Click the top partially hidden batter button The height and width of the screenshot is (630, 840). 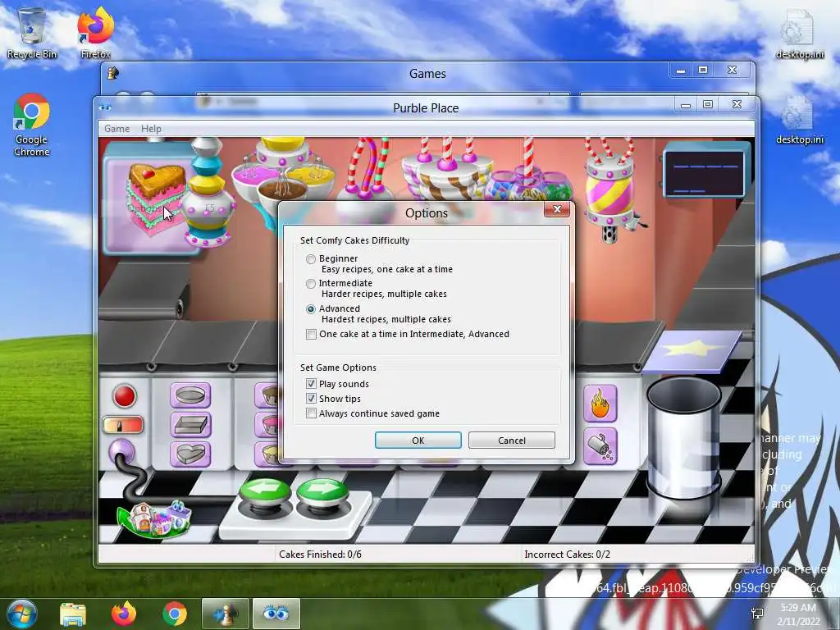tap(267, 396)
